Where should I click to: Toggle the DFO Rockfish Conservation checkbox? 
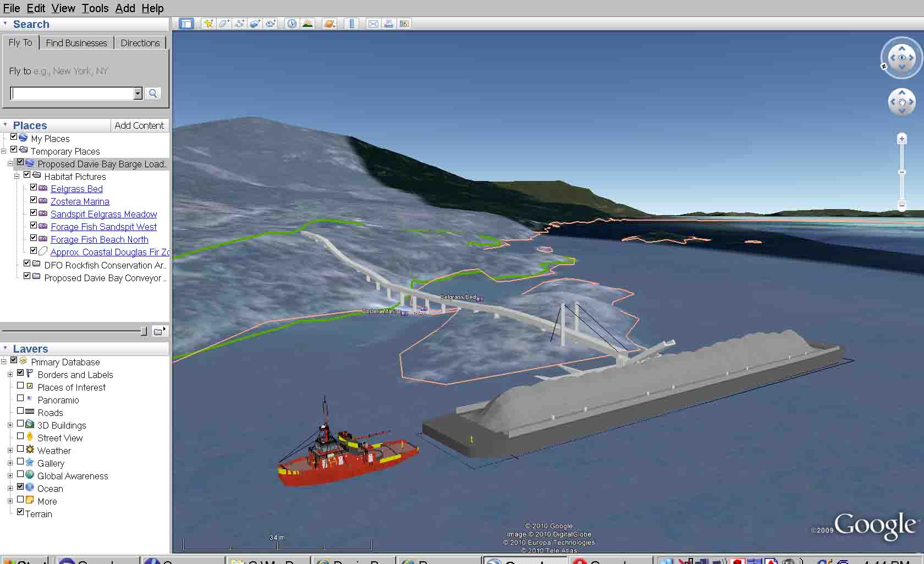27,264
